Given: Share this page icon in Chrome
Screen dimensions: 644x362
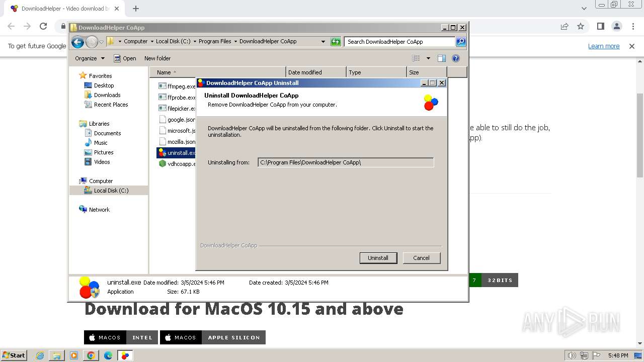Looking at the screenshot, I should pyautogui.click(x=565, y=26).
